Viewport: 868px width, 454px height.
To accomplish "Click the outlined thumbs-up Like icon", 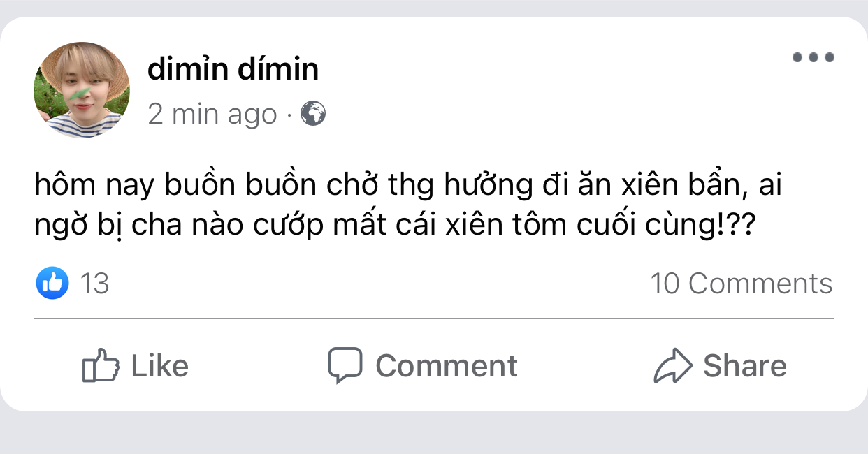I will coord(100,365).
